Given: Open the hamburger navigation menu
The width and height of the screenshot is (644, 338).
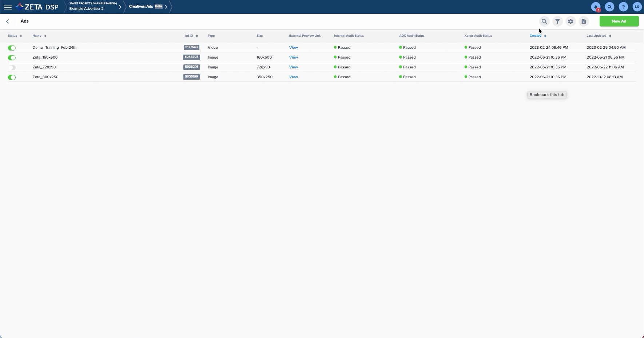Looking at the screenshot, I should pos(8,7).
